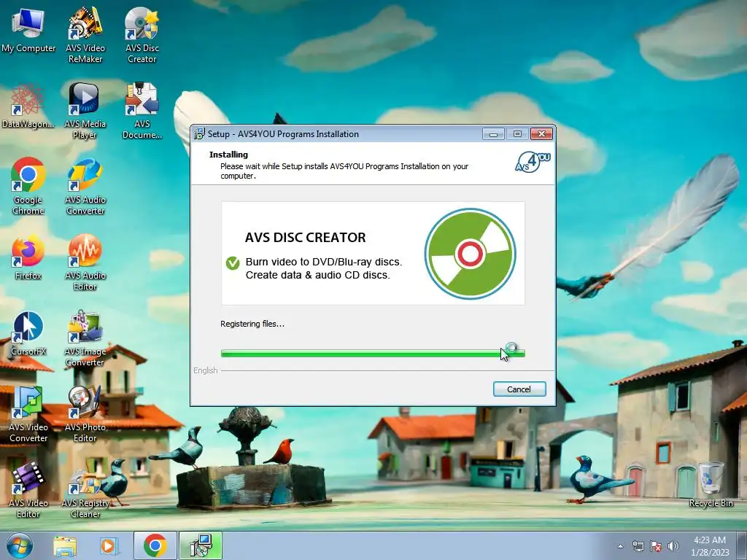This screenshot has width=747, height=560.
Task: Close the AVS4YOU Setup window
Action: tap(542, 134)
